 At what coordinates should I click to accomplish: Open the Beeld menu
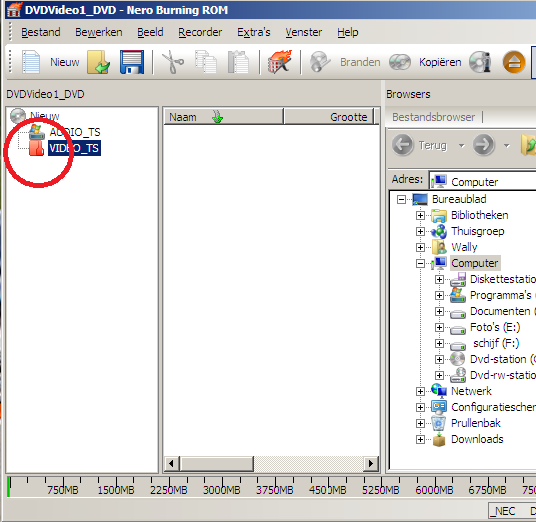tap(150, 32)
